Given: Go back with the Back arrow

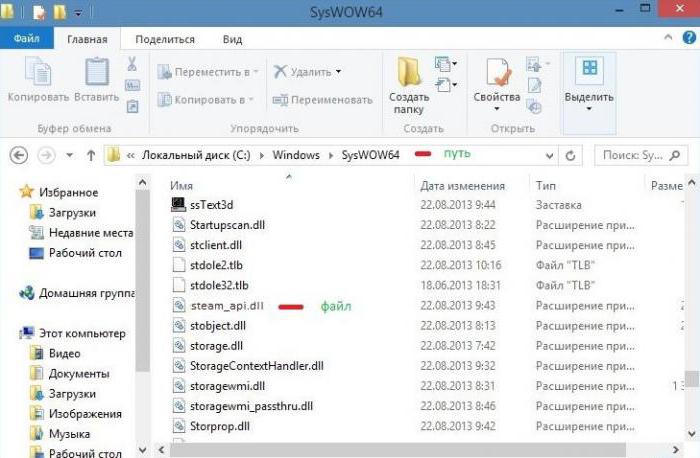Looking at the screenshot, I should [19, 155].
